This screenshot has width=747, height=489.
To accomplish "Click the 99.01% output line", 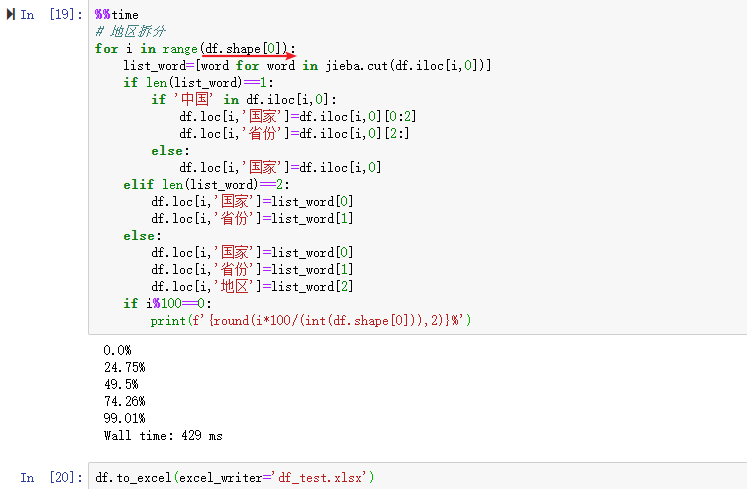I will 123,419.
